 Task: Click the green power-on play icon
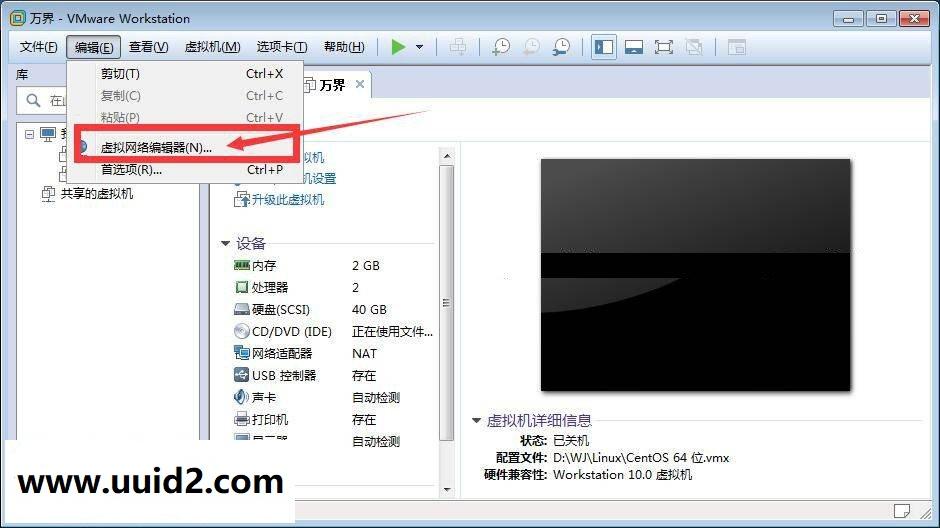point(398,47)
